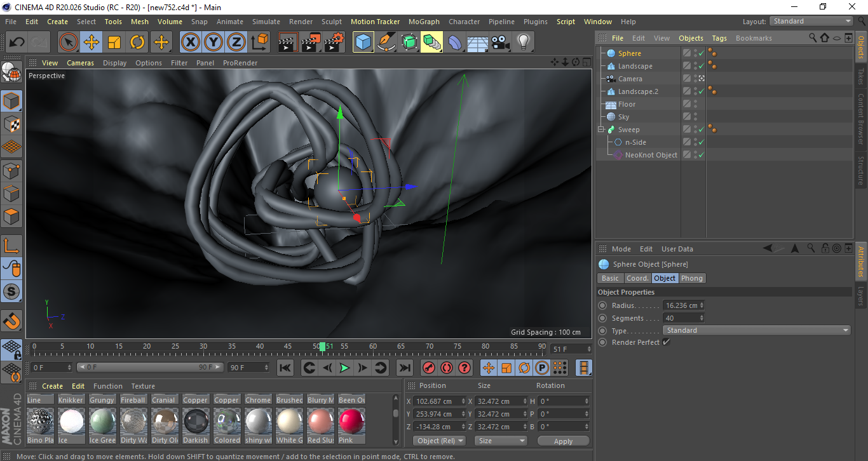Toggle the Landscape object's visibility dots

coord(695,65)
